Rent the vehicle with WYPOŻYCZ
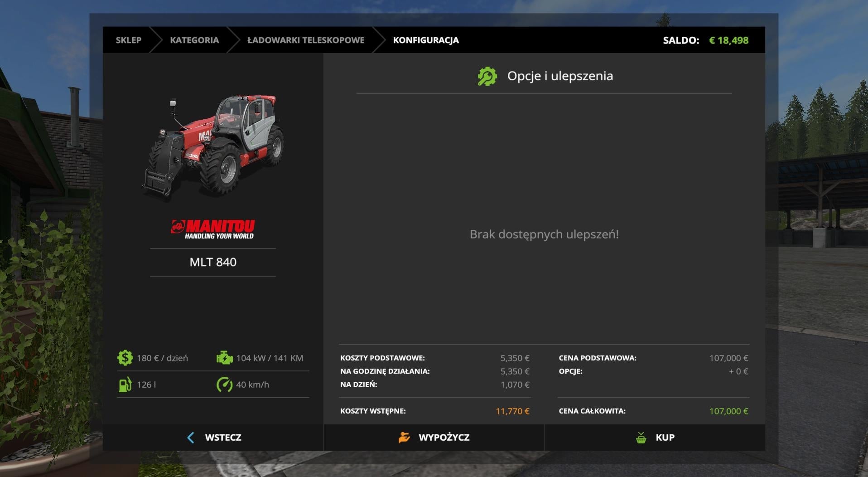The image size is (868, 477). tap(434, 438)
